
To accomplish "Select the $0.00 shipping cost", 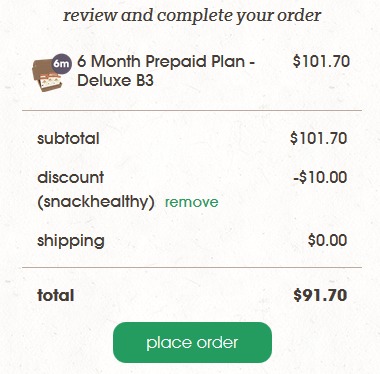I will pos(327,240).
